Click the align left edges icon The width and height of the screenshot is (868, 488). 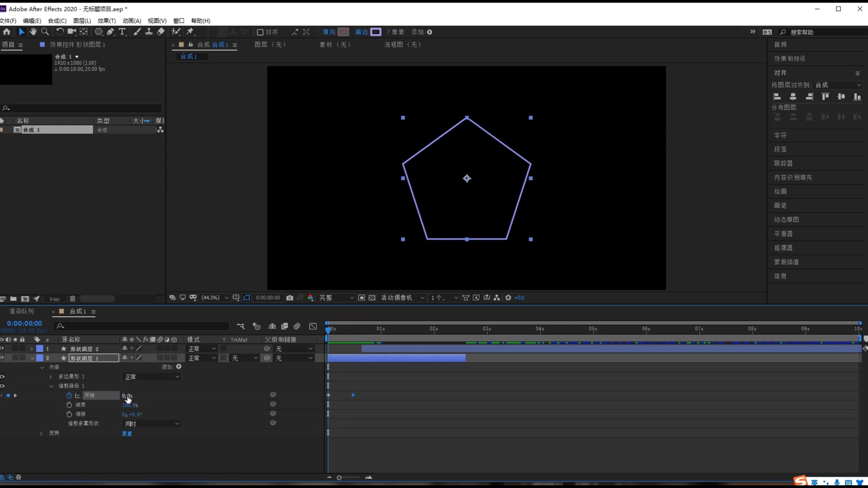click(777, 97)
